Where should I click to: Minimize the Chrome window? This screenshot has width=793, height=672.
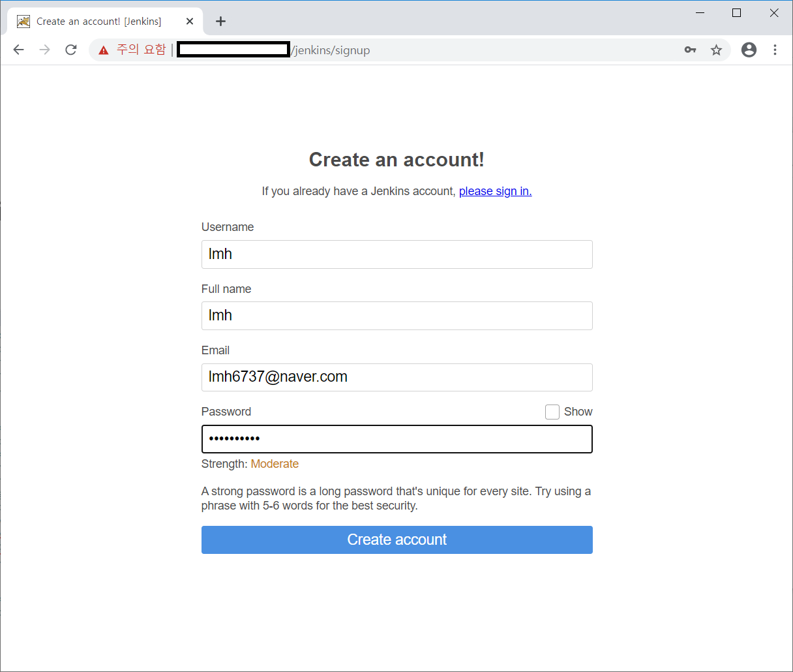click(x=700, y=13)
